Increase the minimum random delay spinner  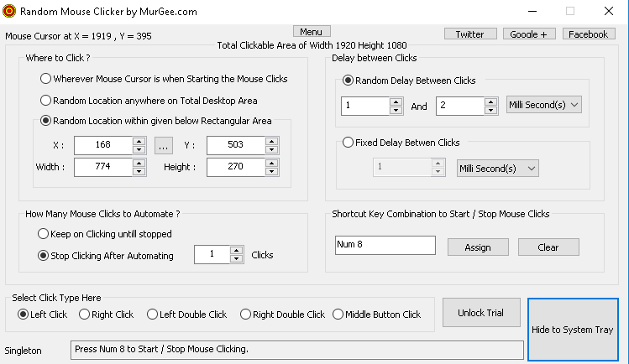pos(396,101)
